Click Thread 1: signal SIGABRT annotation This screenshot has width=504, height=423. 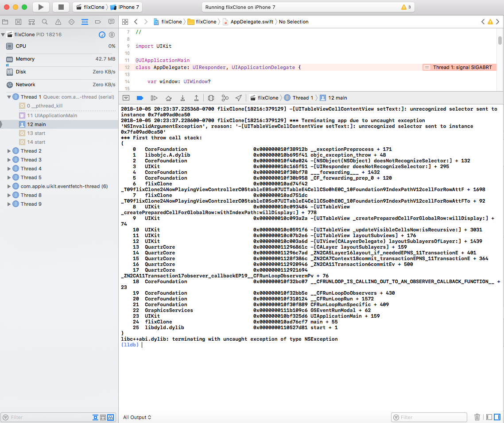coord(459,67)
